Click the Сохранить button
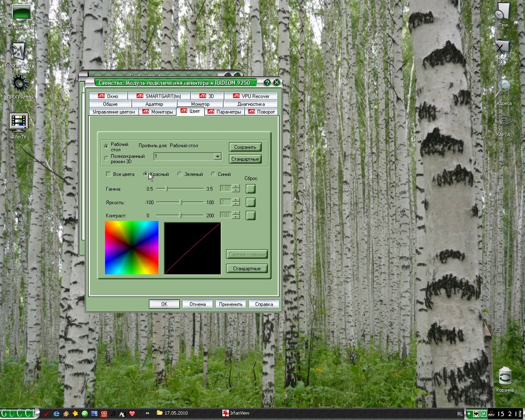Viewport: 525px width, 420px height. pyautogui.click(x=245, y=147)
